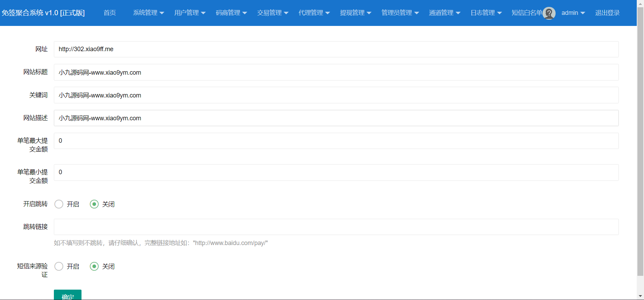Click the 退出登录 link
The width and height of the screenshot is (644, 300).
point(607,13)
